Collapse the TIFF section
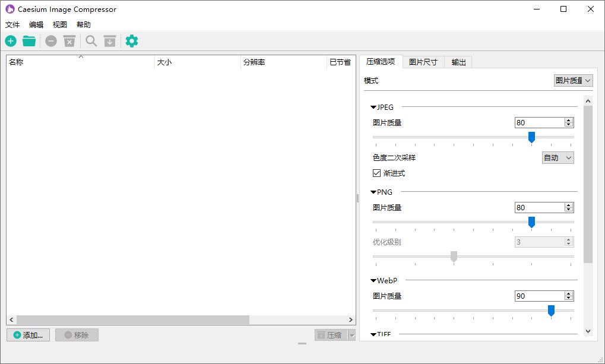 [373, 334]
